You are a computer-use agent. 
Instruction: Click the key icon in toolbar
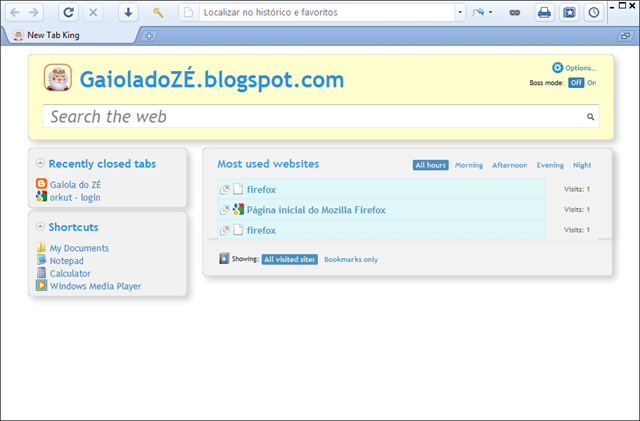click(x=158, y=13)
